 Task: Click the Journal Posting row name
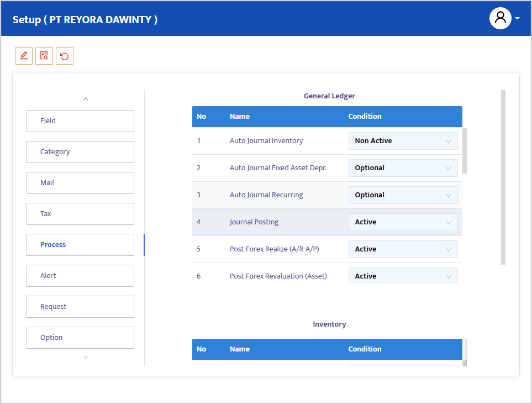(254, 222)
